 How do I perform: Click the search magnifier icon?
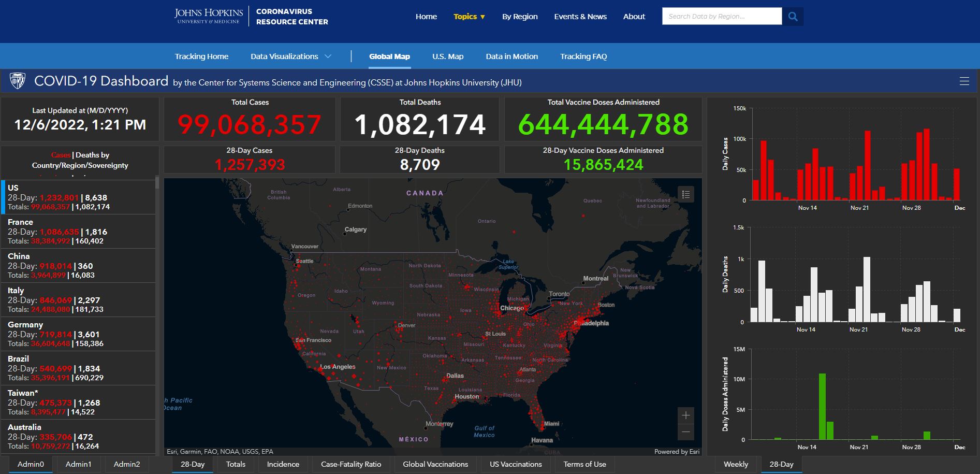coord(793,17)
